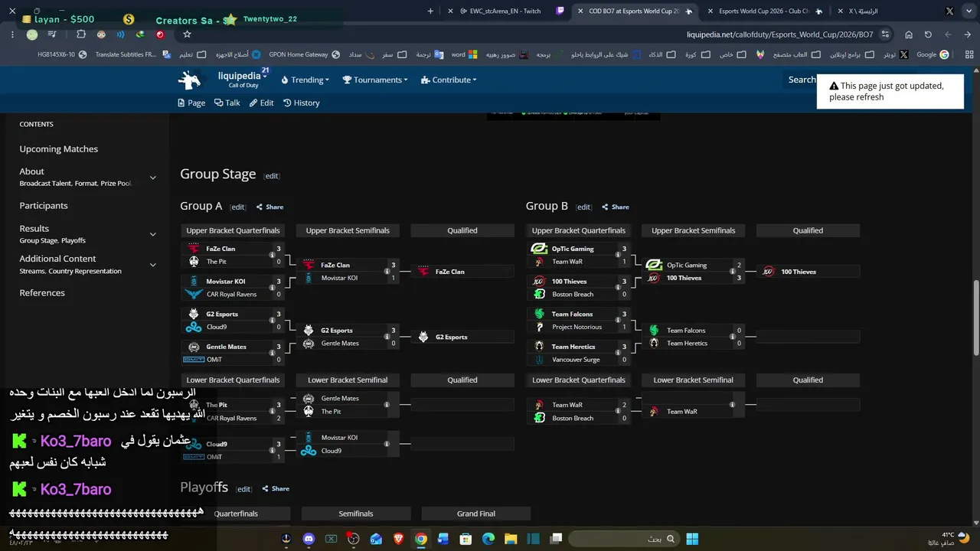This screenshot has height=551, width=980.
Task: Share the Group A bracket
Action: (269, 207)
